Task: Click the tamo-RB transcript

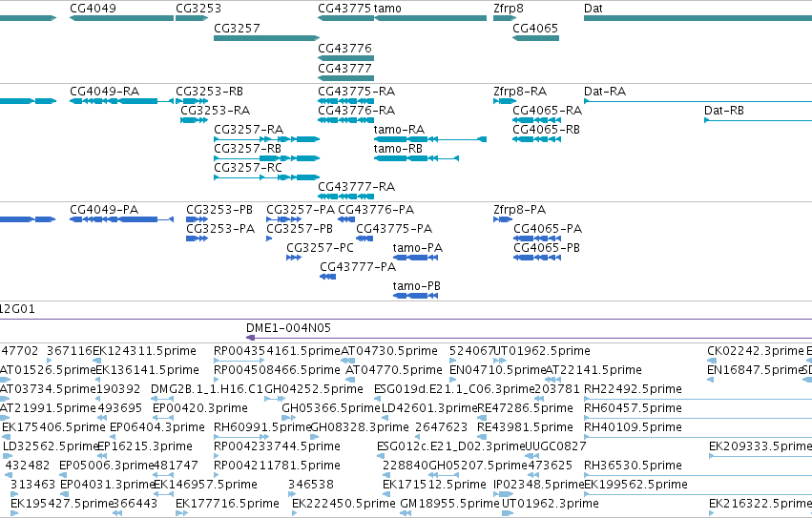Action: pos(416,158)
